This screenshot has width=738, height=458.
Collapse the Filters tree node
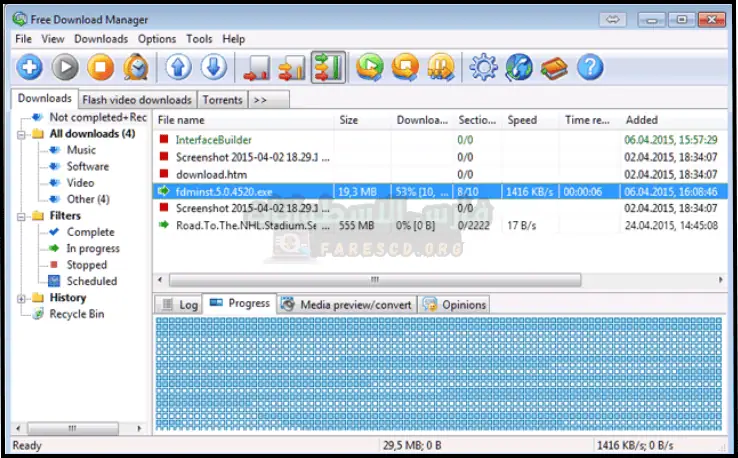[23, 216]
